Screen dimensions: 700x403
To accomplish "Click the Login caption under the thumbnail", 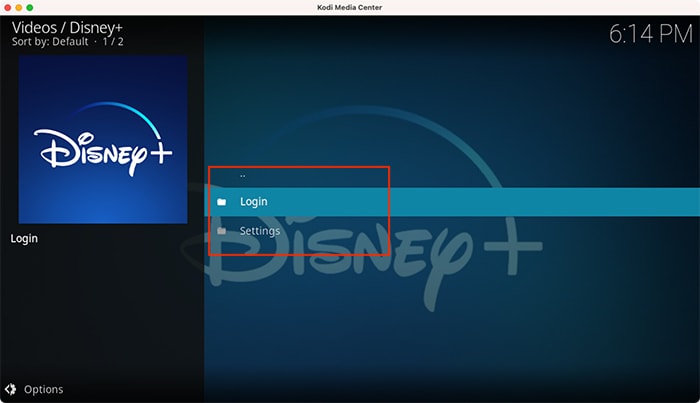I will (x=24, y=238).
